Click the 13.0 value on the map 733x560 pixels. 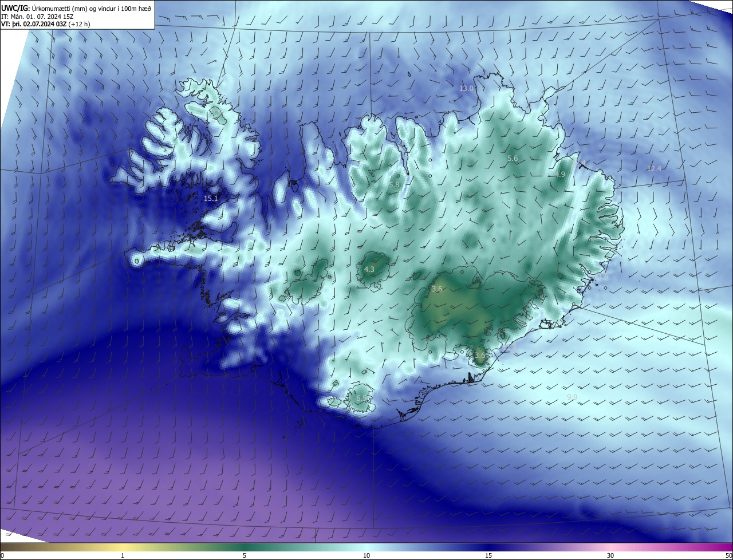pos(466,88)
